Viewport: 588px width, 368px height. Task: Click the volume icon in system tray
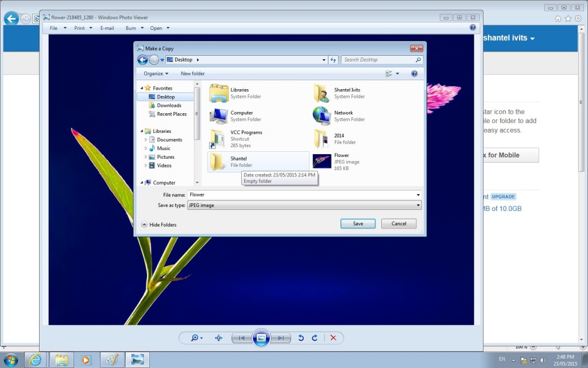pyautogui.click(x=543, y=360)
